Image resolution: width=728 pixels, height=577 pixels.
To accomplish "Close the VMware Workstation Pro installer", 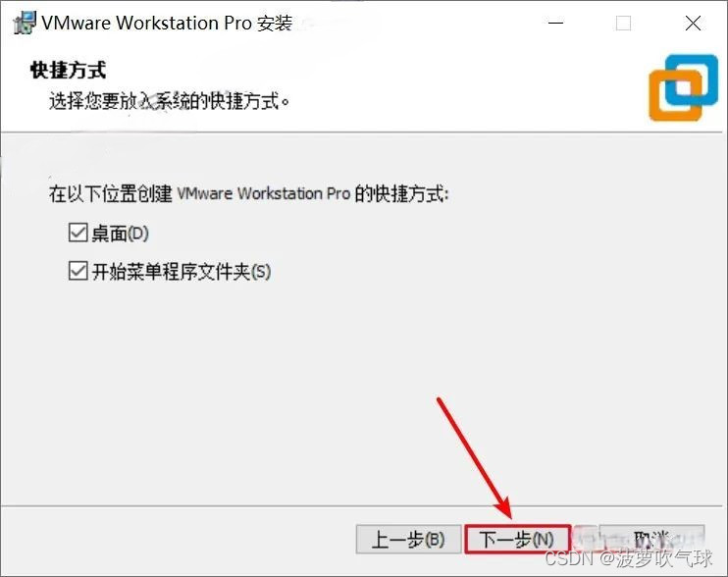I will coord(693,23).
